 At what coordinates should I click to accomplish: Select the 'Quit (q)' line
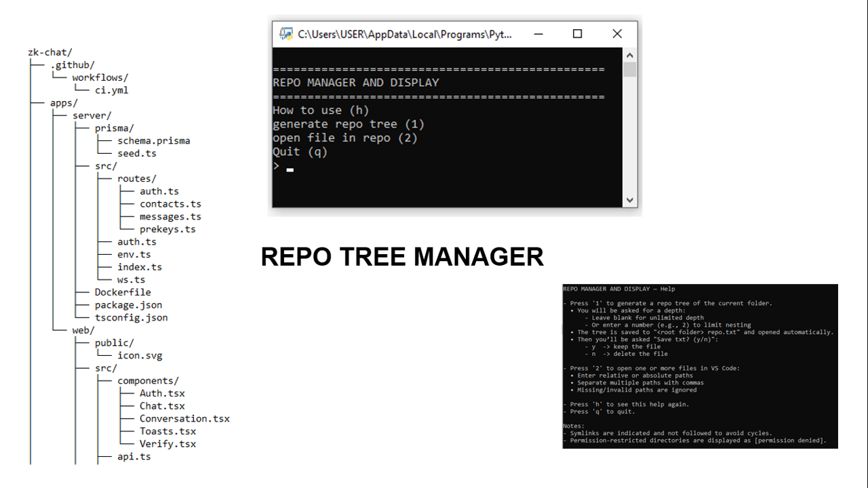point(300,152)
